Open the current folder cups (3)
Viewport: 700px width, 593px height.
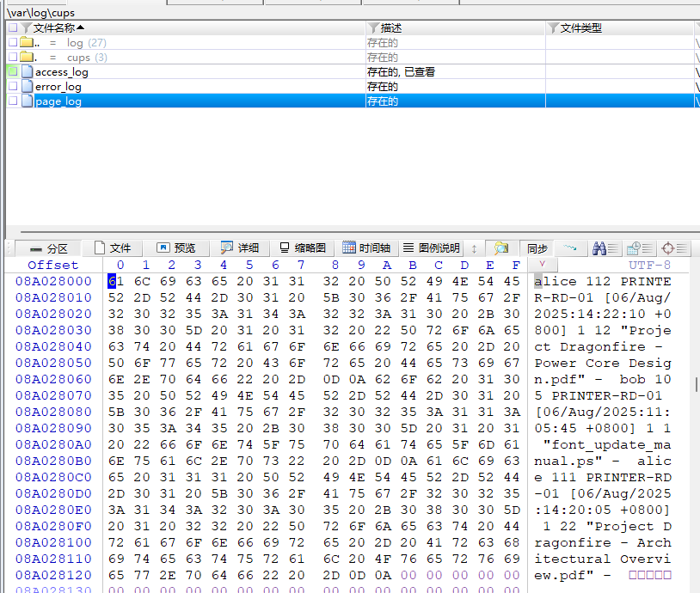point(87,58)
